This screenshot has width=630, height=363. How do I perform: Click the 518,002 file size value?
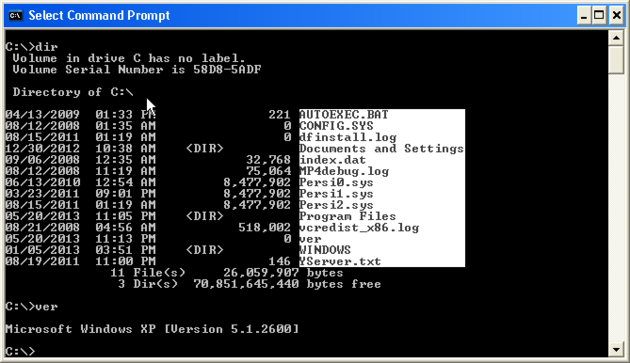[x=264, y=228]
